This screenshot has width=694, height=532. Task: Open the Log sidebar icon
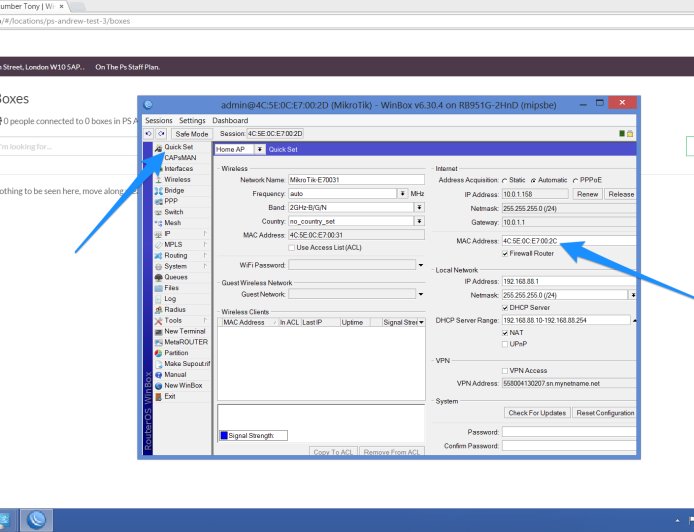(158, 299)
